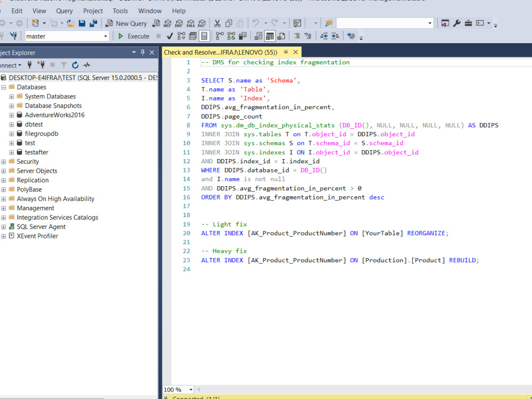This screenshot has height=399, width=532.
Task: Open the Edit menu
Action: [16, 11]
